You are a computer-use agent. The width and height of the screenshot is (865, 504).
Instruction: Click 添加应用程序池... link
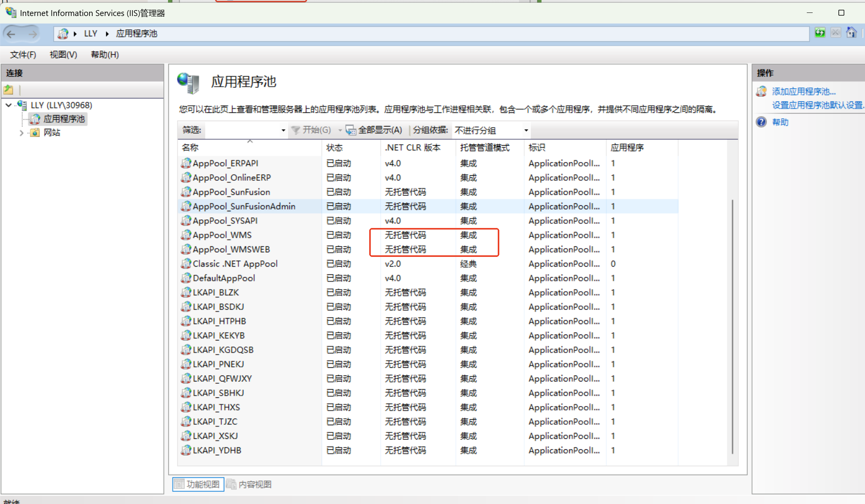point(804,91)
